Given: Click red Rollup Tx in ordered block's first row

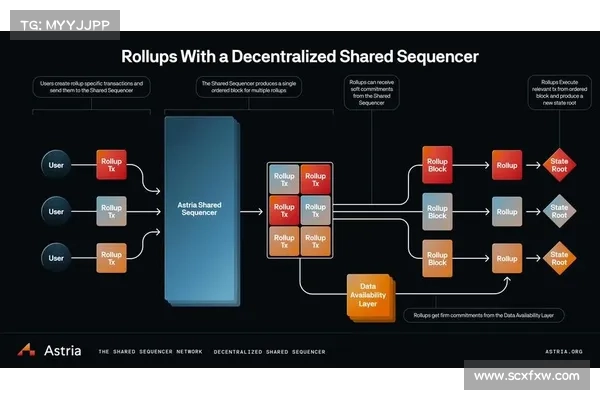Looking at the screenshot, I should (315, 180).
